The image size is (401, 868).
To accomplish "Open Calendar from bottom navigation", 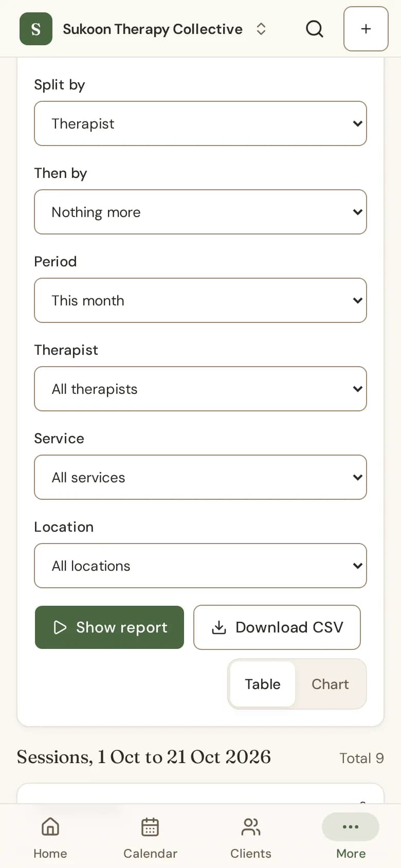I will click(150, 838).
